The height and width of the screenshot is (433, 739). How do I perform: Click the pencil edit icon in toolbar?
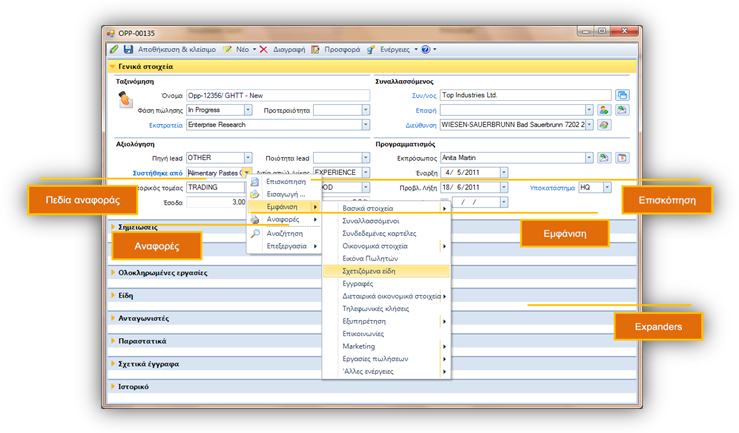coord(114,49)
